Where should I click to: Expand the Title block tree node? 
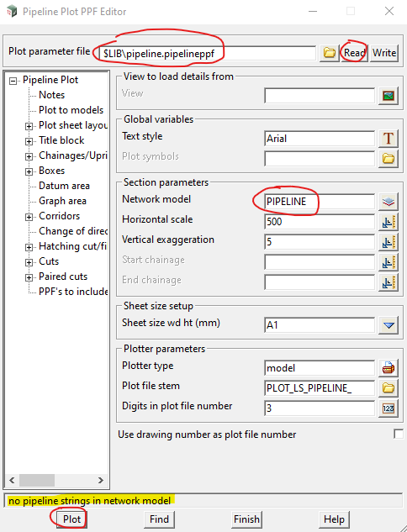click(x=29, y=141)
